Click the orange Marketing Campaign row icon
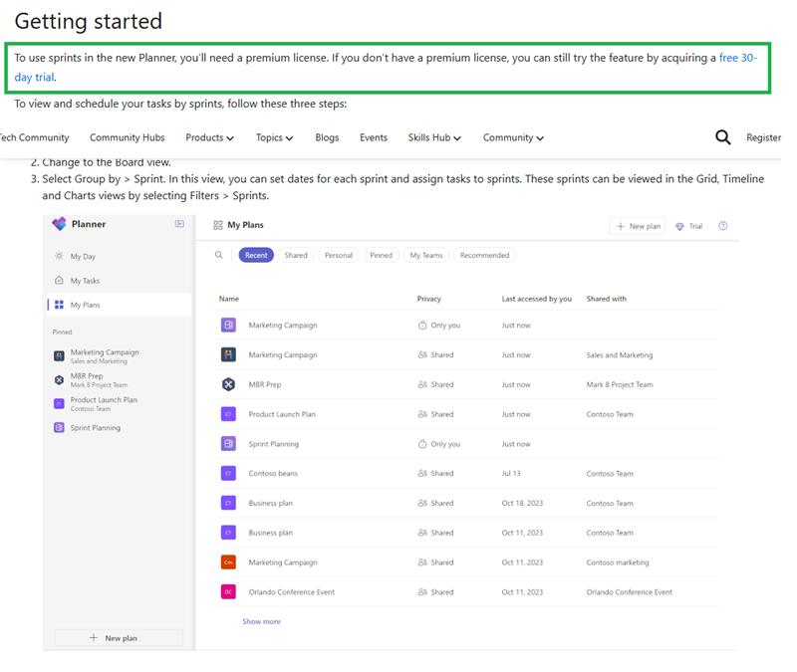 click(228, 562)
